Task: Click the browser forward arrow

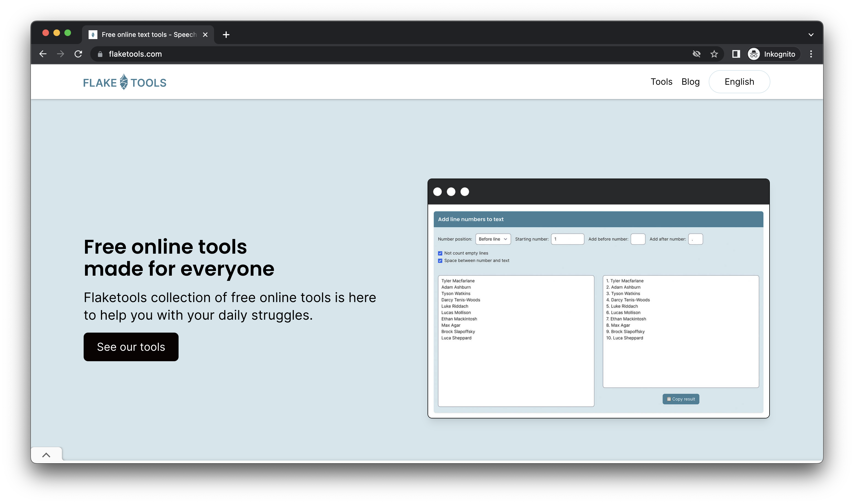Action: click(61, 54)
